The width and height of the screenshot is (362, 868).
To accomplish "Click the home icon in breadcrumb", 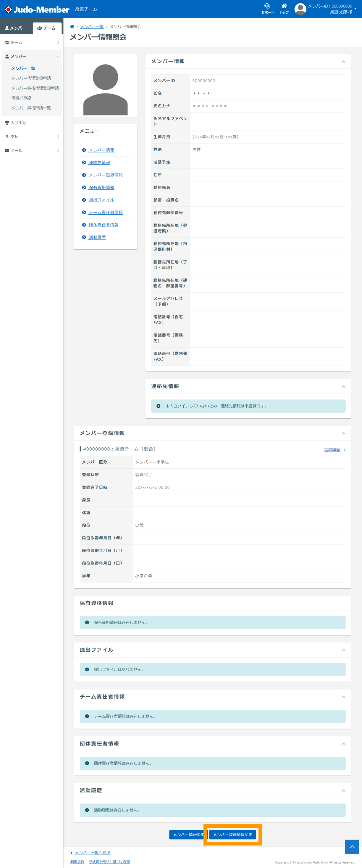I will [72, 27].
